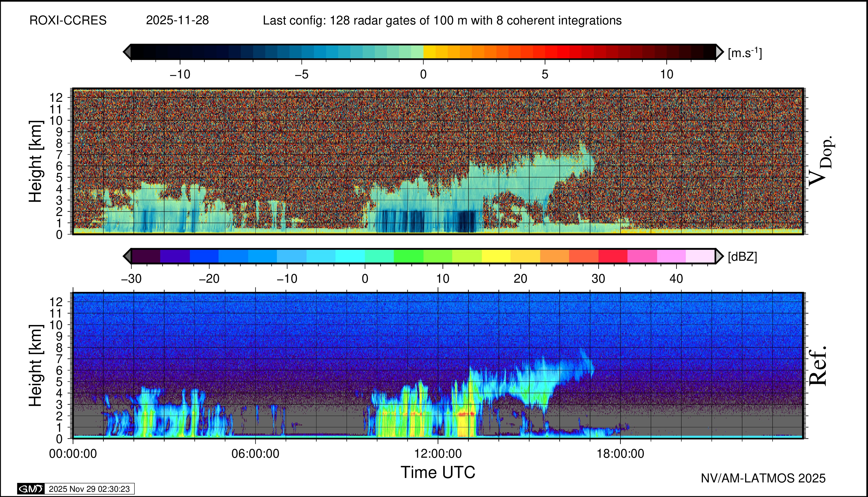
Task: Click the 18:00:00 time axis label
Action: (x=621, y=454)
